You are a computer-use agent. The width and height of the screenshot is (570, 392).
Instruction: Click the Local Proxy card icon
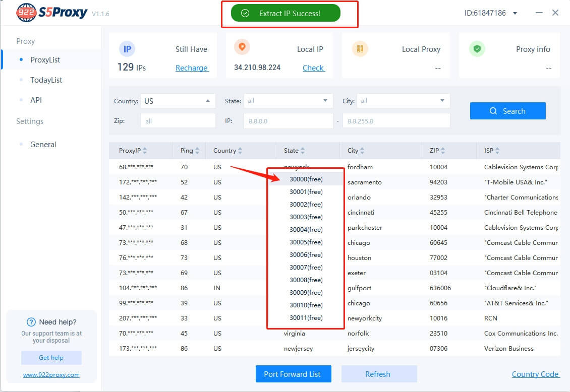[360, 49]
